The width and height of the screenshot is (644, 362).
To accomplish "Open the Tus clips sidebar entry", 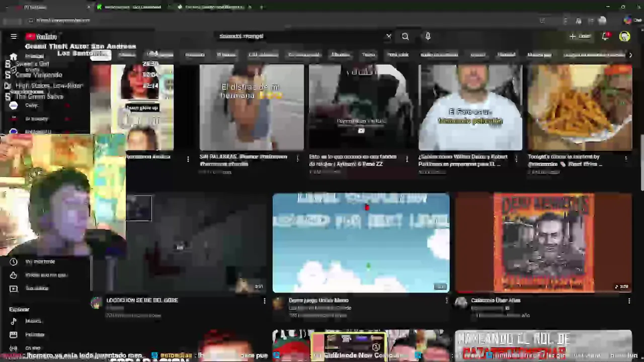I will coord(36,288).
